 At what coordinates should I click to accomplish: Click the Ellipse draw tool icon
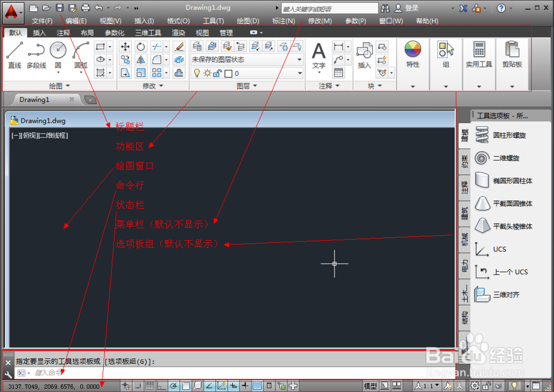click(x=100, y=59)
